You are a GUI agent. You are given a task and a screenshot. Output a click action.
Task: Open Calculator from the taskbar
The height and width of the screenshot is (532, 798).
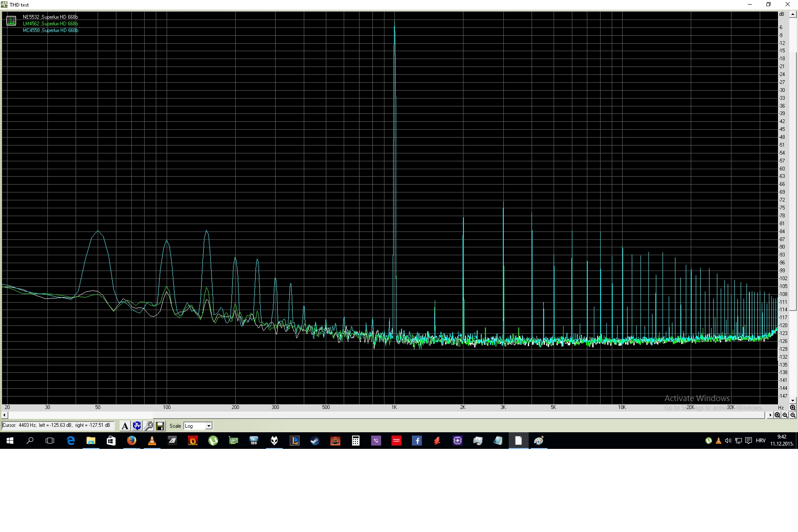coord(356,441)
